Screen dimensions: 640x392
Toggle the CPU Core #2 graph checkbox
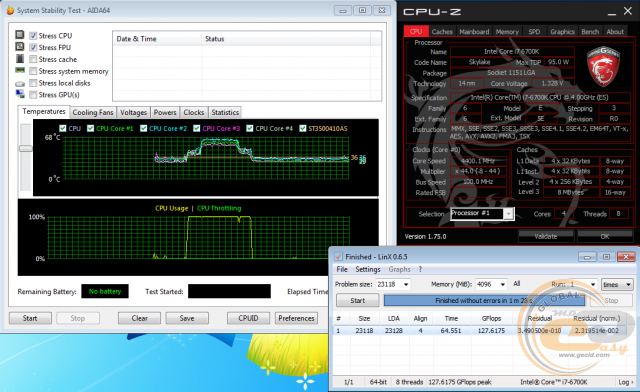pyautogui.click(x=143, y=128)
